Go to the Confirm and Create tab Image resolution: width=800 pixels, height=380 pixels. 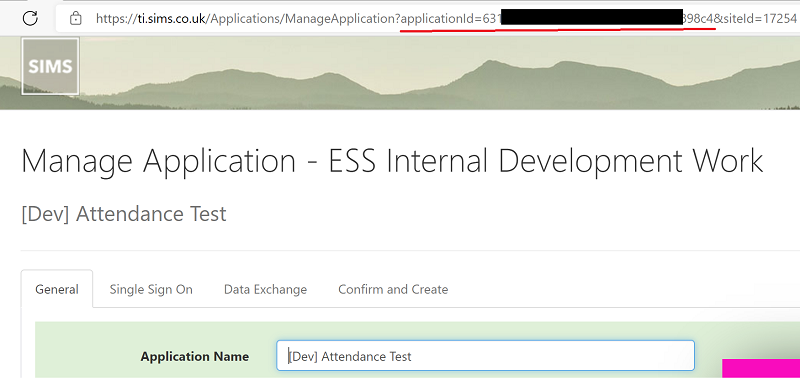pos(393,289)
